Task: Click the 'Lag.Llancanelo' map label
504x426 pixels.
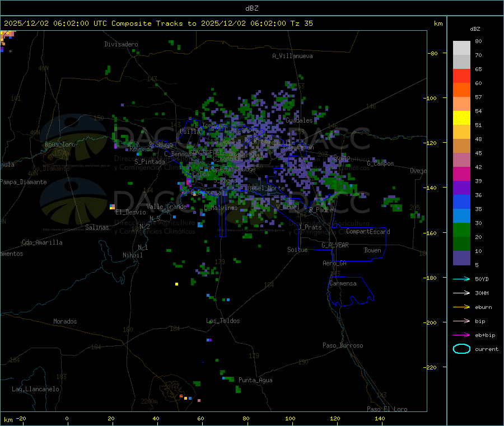Action: tap(35, 389)
